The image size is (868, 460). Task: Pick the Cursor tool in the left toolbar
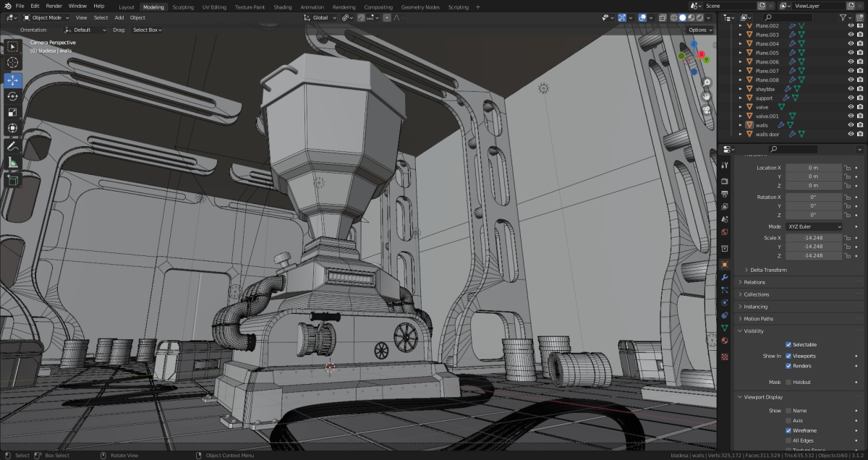click(x=12, y=63)
